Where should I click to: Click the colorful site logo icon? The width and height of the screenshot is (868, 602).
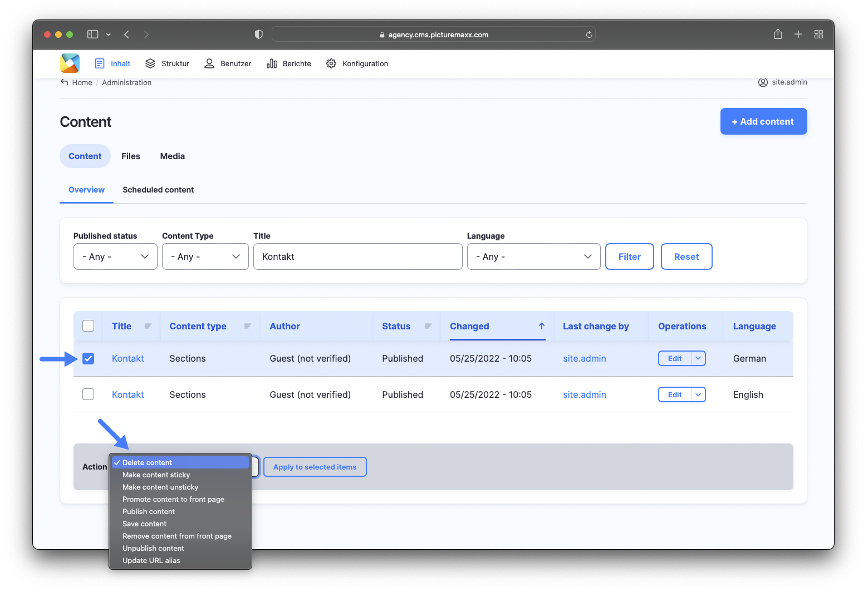[70, 63]
